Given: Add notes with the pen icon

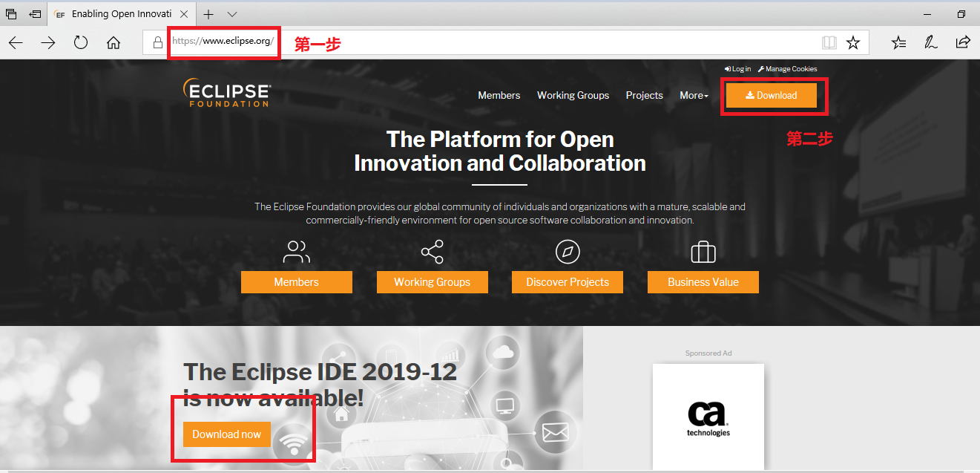Looking at the screenshot, I should point(930,42).
